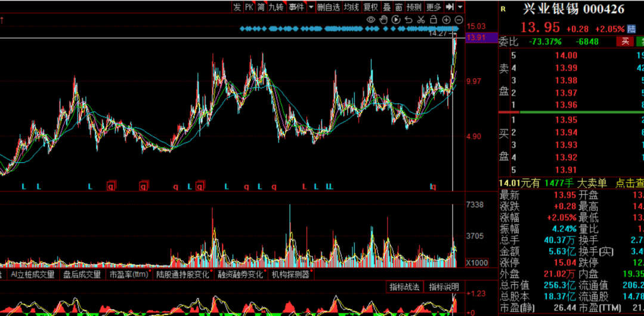Screen dimensions: 644x316
Task: Click the red 买 buy button
Action: 625,41
